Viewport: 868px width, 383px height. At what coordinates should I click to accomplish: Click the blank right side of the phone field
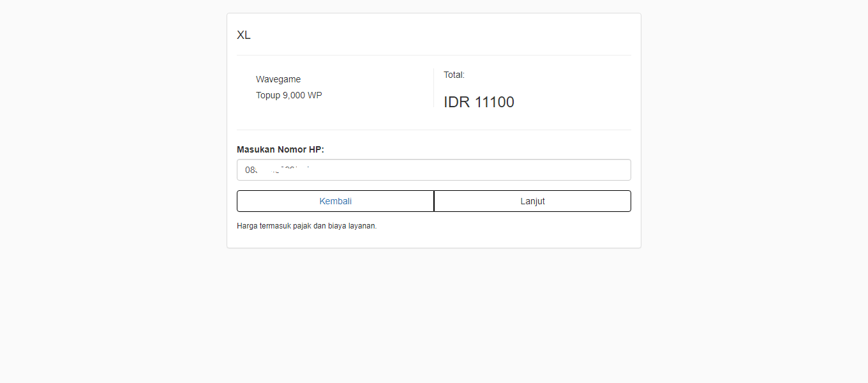tap(574, 170)
